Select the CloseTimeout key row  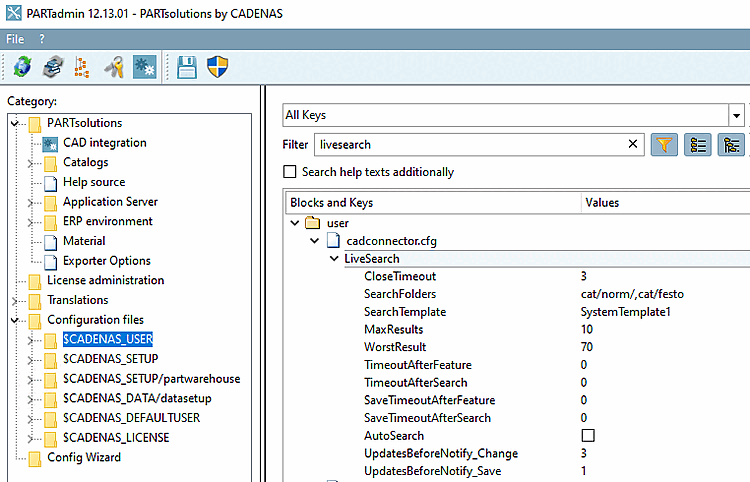point(400,276)
